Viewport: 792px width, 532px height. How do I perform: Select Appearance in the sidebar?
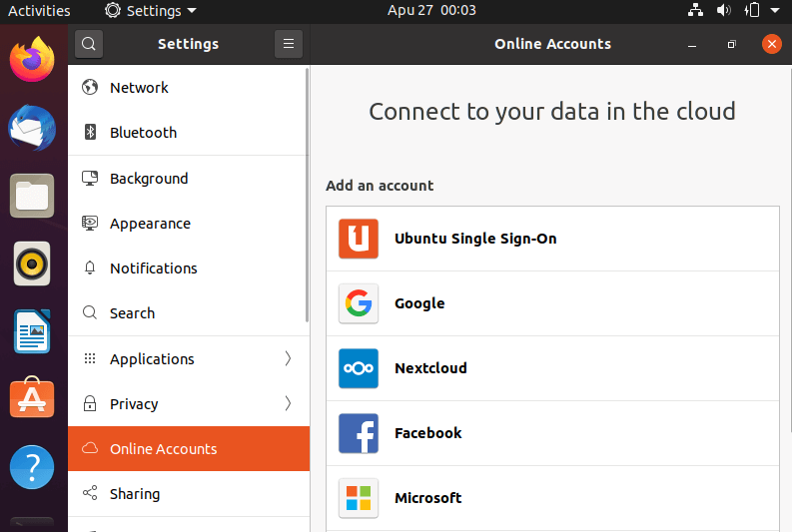pyautogui.click(x=150, y=224)
